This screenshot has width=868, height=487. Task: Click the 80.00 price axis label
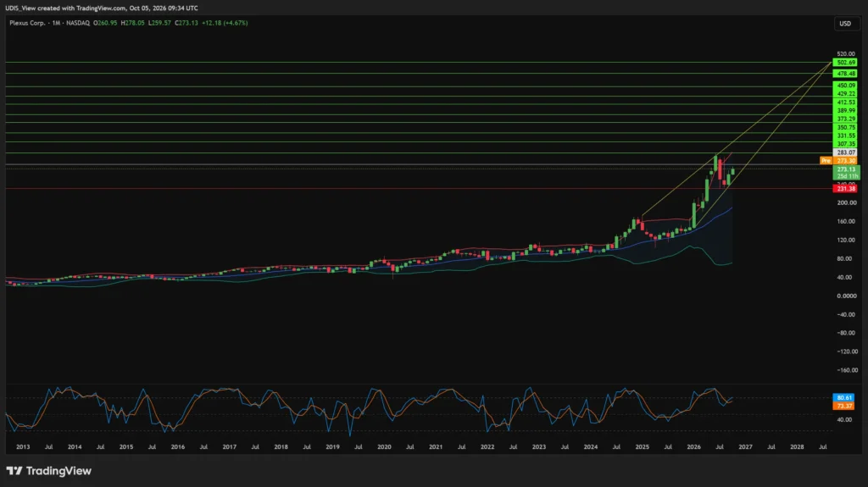[844, 259]
